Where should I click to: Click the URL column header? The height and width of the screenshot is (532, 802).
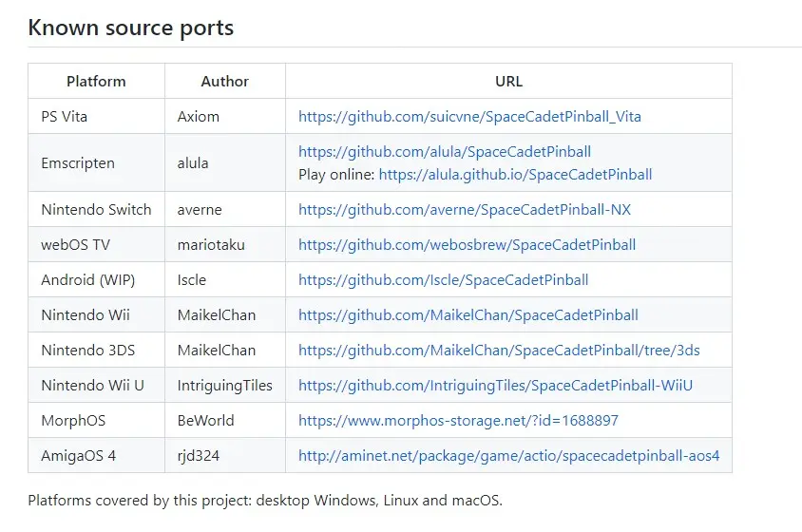pyautogui.click(x=509, y=82)
